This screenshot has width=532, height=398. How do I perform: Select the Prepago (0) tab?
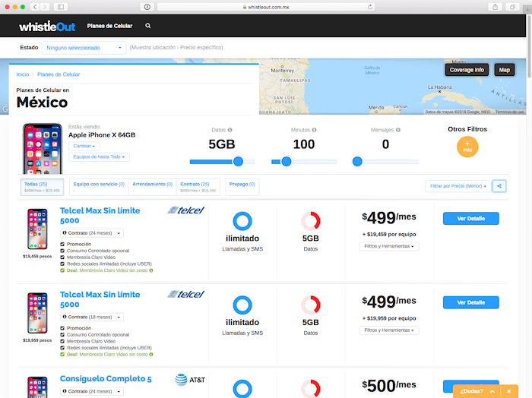[242, 187]
